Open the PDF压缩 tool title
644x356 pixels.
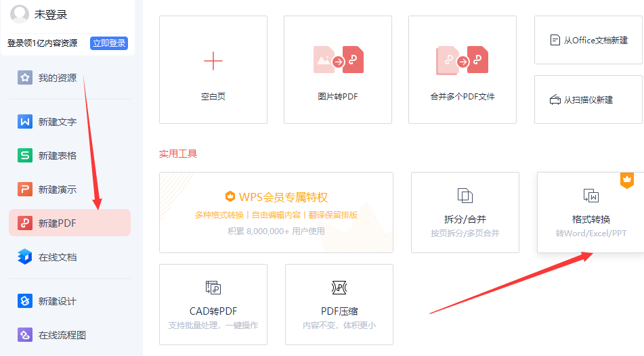[x=339, y=311]
